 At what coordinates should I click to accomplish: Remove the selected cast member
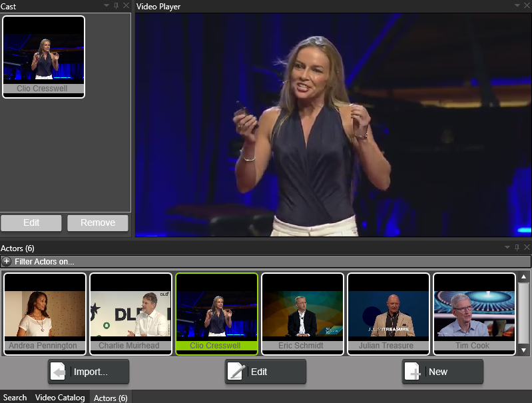click(98, 222)
